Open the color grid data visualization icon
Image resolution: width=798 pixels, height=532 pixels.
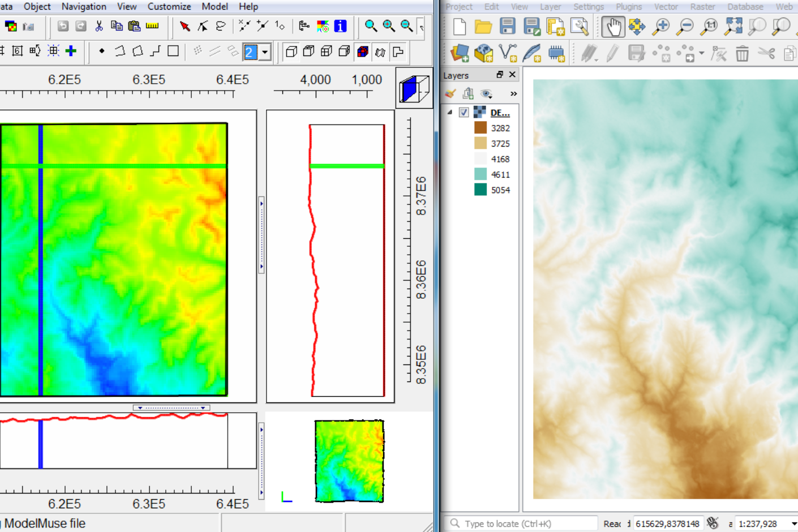click(323, 26)
